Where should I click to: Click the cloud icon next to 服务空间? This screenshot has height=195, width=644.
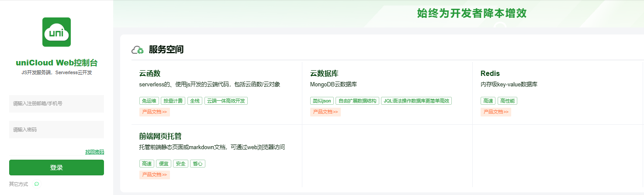[138, 50]
